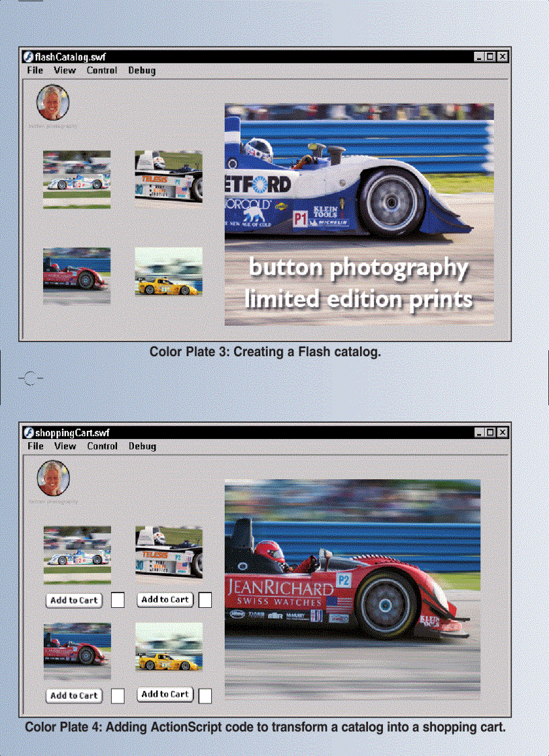Open the File menu in flashCatalog.swf

tap(34, 70)
